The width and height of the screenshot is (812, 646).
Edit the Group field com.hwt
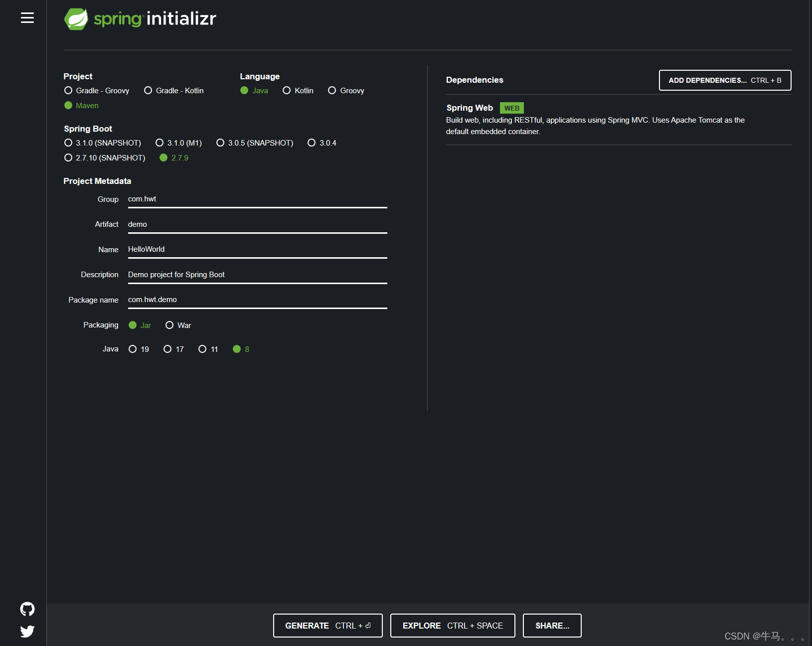[x=257, y=199]
